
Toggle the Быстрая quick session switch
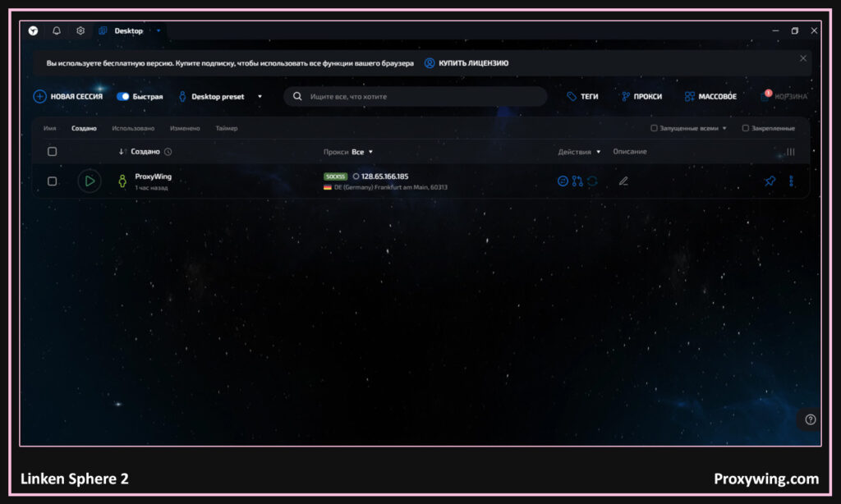pos(123,97)
